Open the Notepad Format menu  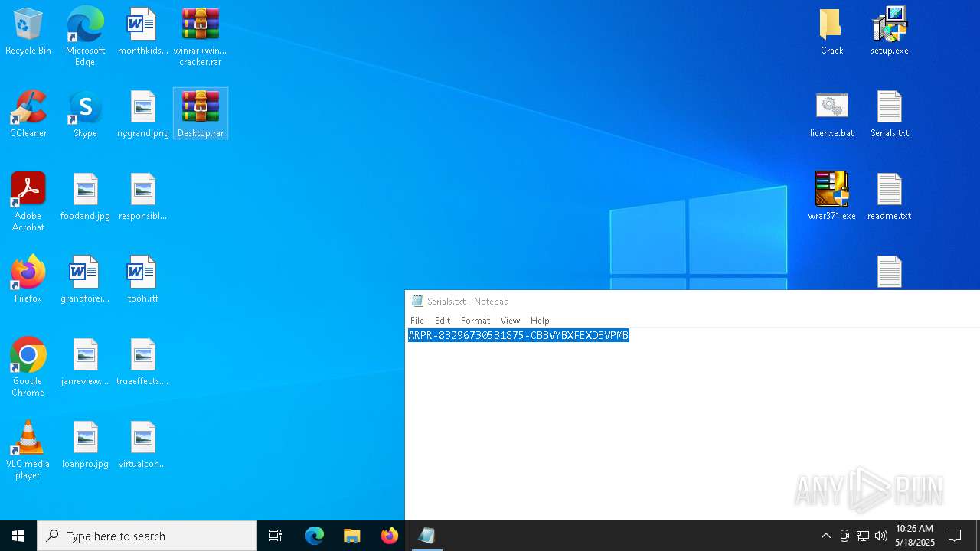click(475, 321)
